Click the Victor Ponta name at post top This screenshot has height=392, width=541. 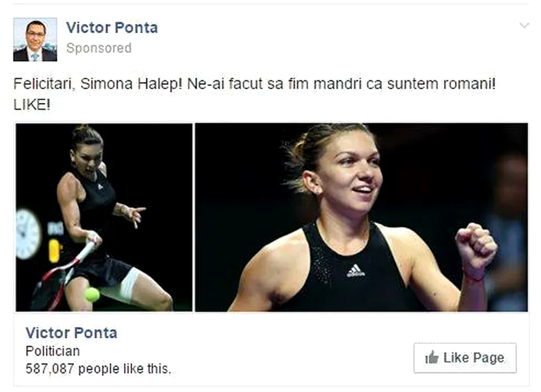point(112,27)
